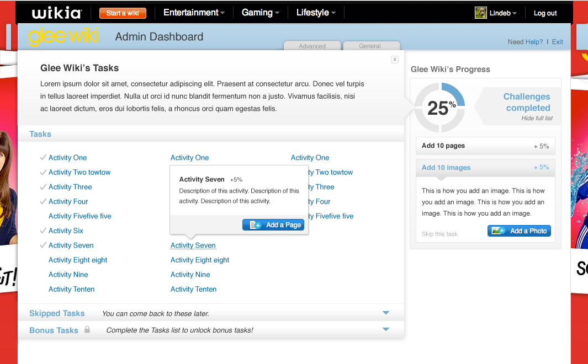Click the checkmark beside Activity Two towtow
The height and width of the screenshot is (364, 588).
pyautogui.click(x=43, y=172)
